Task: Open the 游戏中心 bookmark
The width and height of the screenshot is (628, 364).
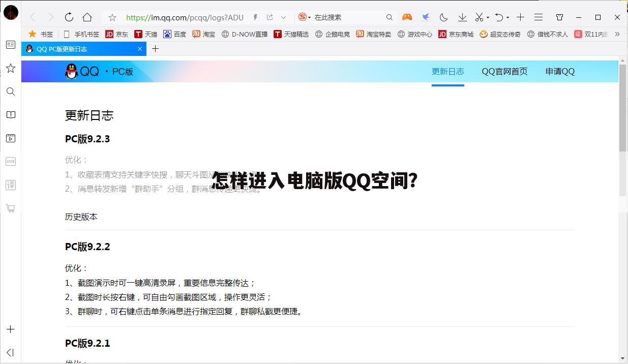Action: point(414,34)
